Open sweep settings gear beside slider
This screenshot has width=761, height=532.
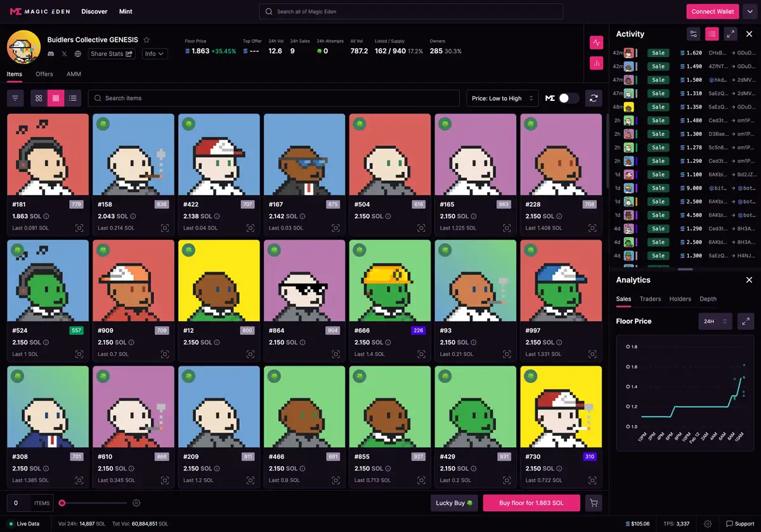[x=136, y=503]
